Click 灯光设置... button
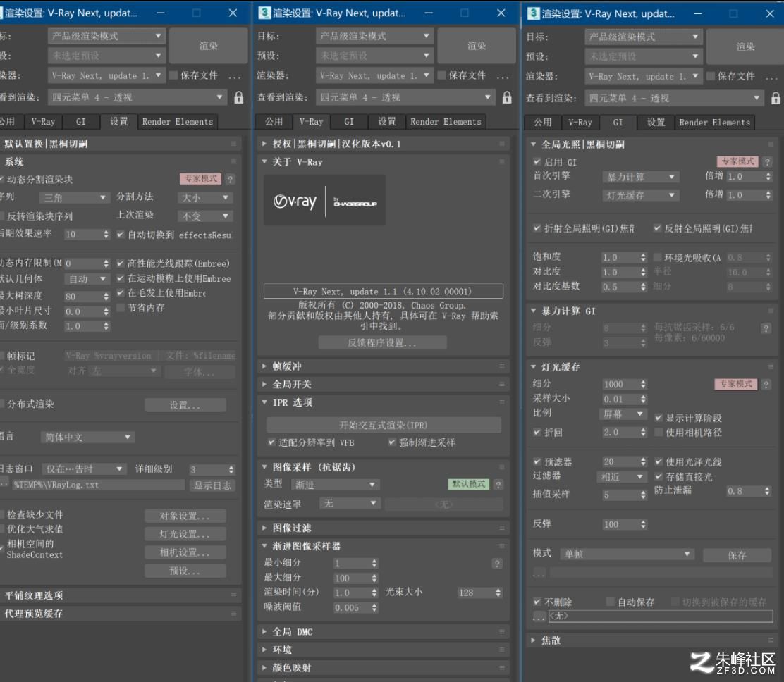The image size is (784, 682). 185,534
